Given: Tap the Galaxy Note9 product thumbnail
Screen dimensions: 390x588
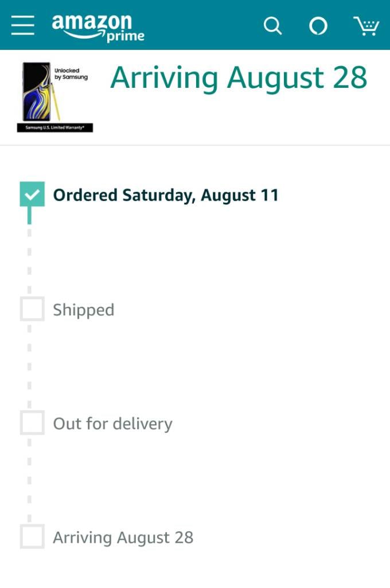Looking at the screenshot, I should (55, 96).
